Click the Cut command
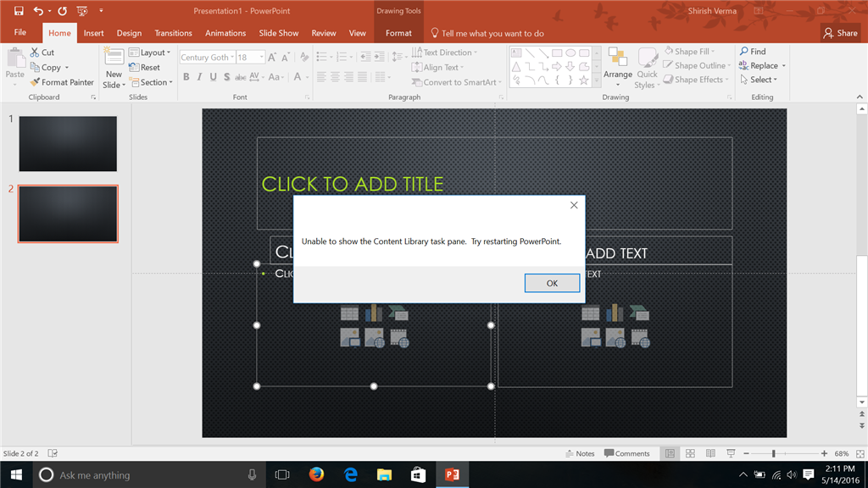Image resolution: width=868 pixels, height=488 pixels. pyautogui.click(x=42, y=52)
